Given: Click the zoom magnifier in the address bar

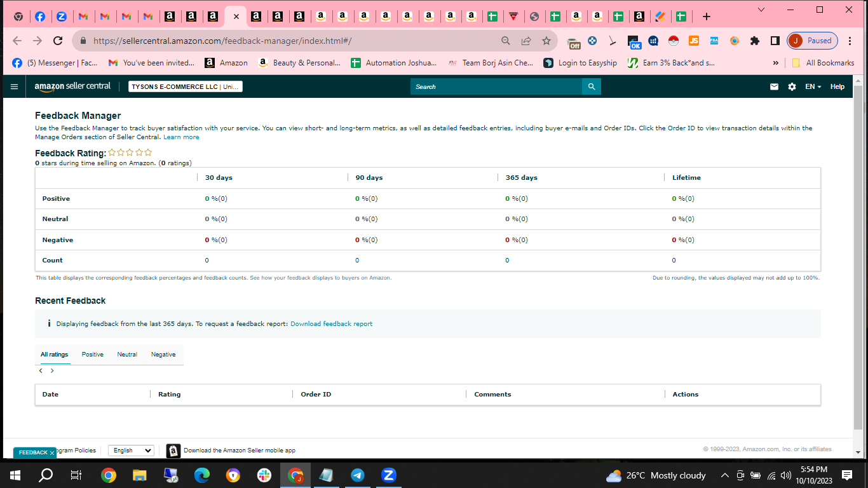Looking at the screenshot, I should coord(506,41).
